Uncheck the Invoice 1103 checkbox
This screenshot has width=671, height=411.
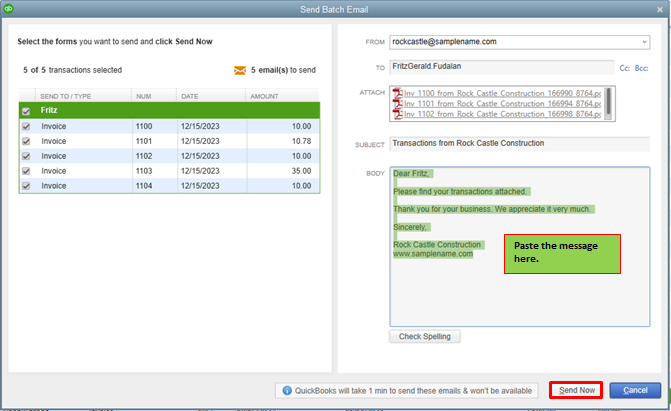pyautogui.click(x=26, y=171)
